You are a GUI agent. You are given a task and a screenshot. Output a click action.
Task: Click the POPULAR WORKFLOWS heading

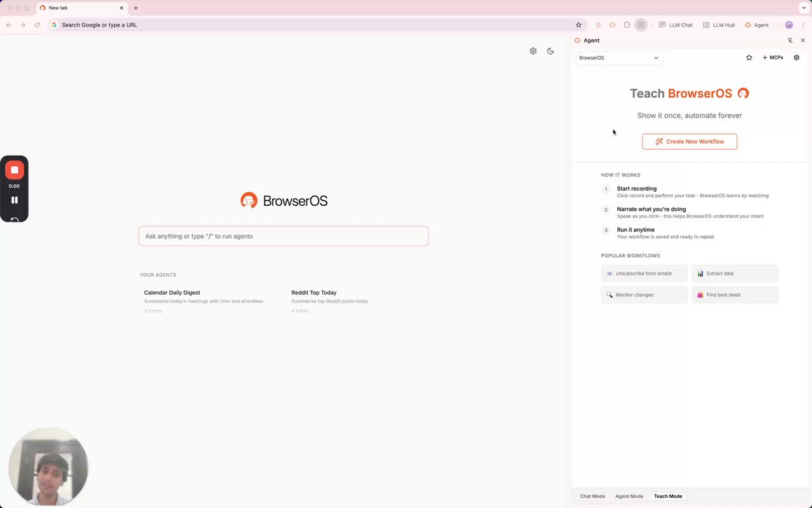pyautogui.click(x=631, y=256)
